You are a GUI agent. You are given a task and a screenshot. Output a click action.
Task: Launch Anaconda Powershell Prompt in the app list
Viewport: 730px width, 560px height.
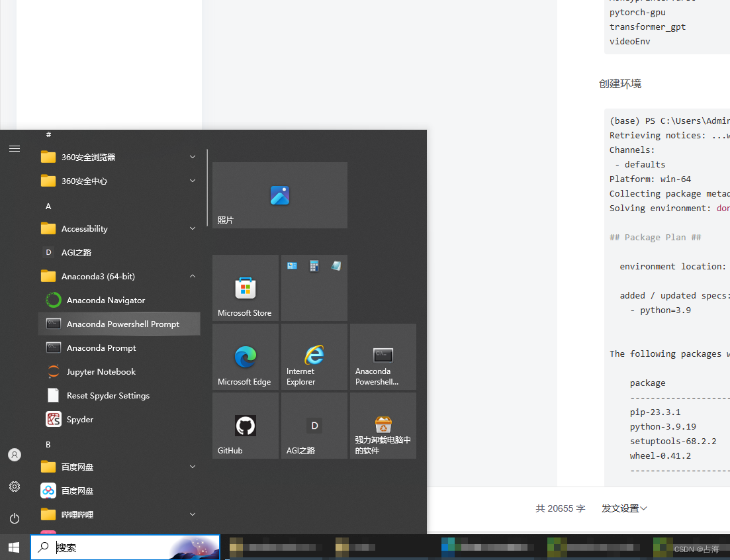pyautogui.click(x=119, y=324)
